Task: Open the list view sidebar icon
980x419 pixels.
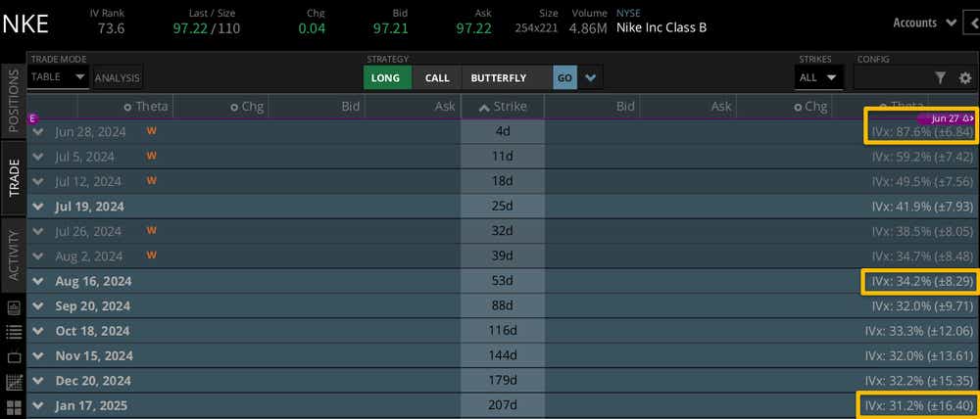Action: [14, 333]
